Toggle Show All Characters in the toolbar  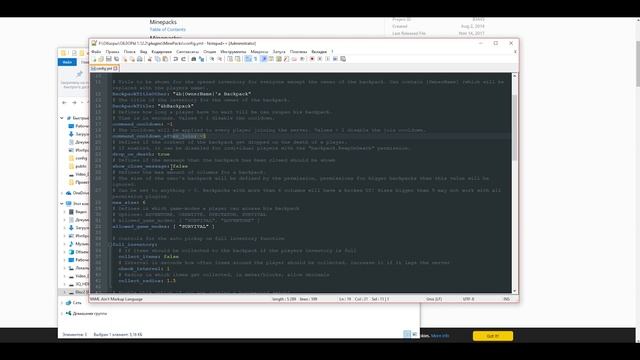(255, 59)
